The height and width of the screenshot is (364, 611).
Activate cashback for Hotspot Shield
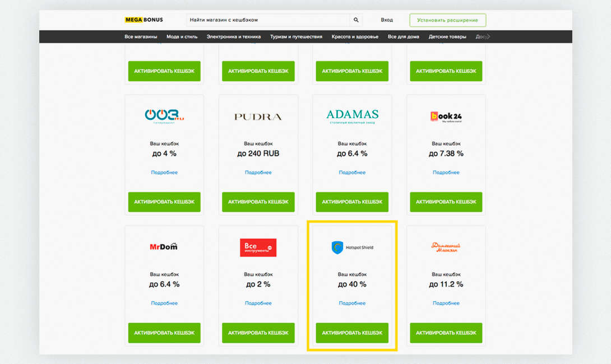coord(352,333)
